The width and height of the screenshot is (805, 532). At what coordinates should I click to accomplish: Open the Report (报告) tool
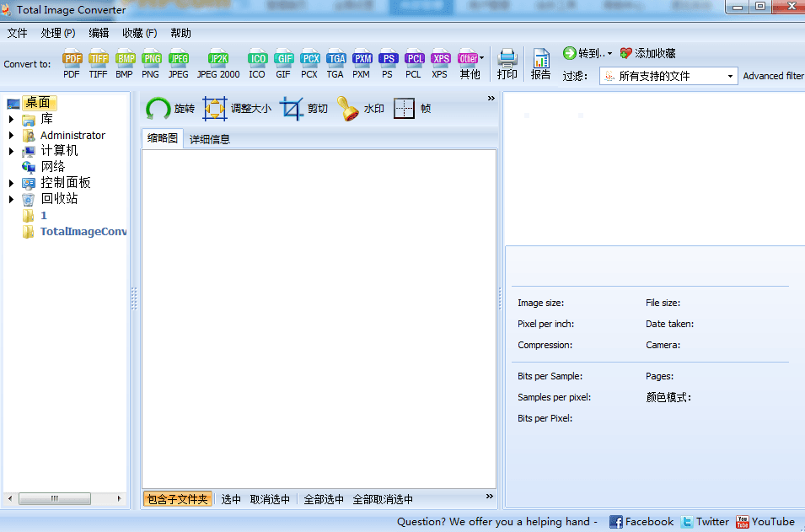click(x=540, y=64)
